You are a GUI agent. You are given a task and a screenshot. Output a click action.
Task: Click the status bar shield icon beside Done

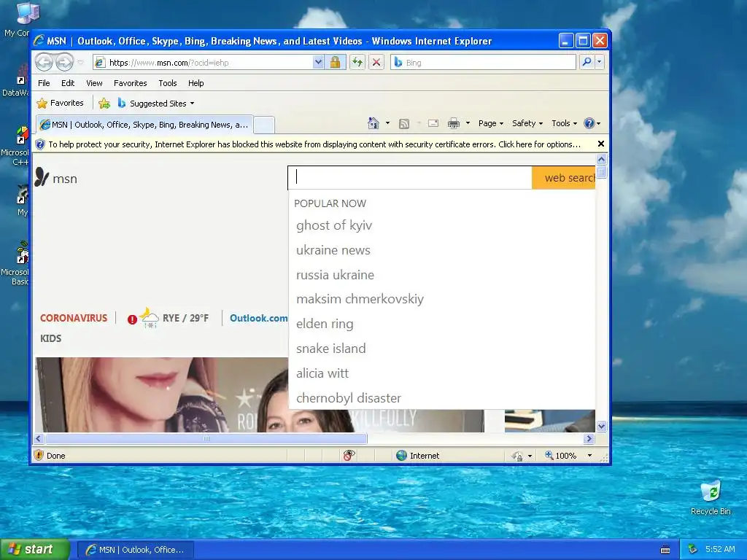coord(39,455)
